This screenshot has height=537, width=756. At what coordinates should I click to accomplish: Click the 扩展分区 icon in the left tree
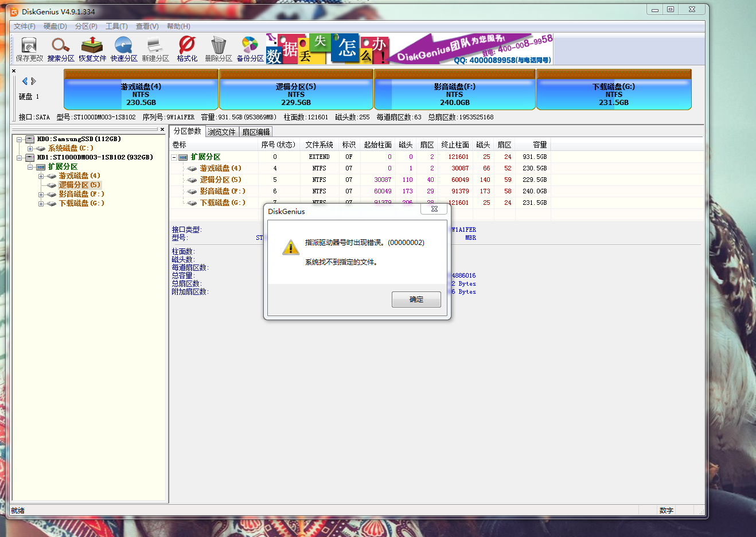[x=41, y=167]
